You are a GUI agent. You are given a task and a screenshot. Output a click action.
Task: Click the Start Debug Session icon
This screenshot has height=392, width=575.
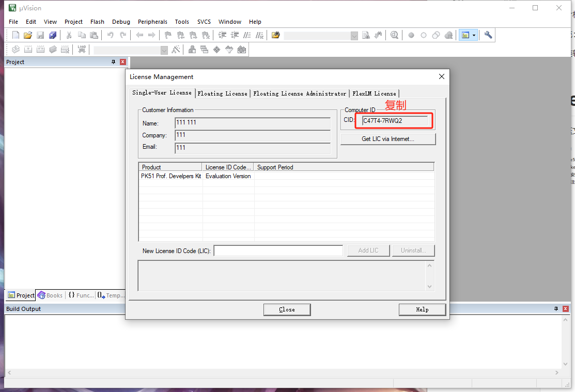(x=394, y=35)
